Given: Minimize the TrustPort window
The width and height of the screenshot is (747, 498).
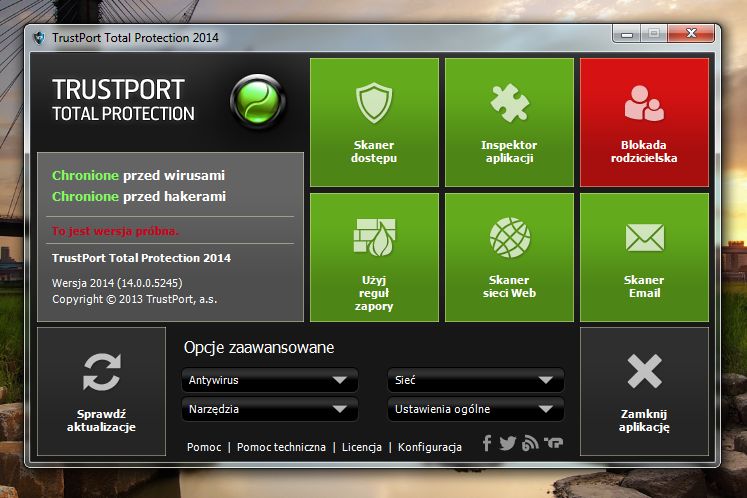Looking at the screenshot, I should (x=627, y=33).
